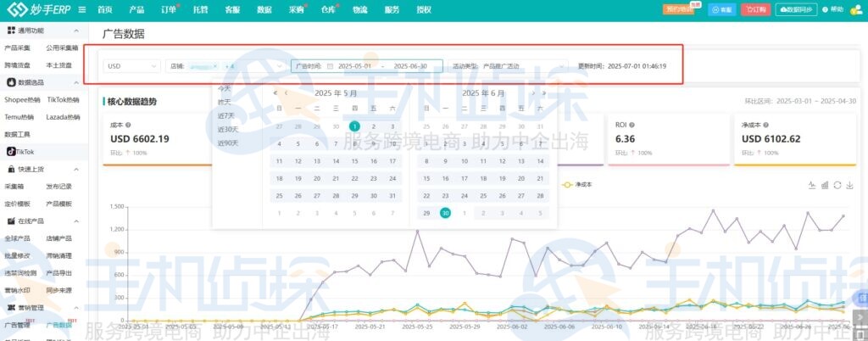Collapse the 在线产品 sidebar section
The width and height of the screenshot is (868, 341).
point(75,221)
